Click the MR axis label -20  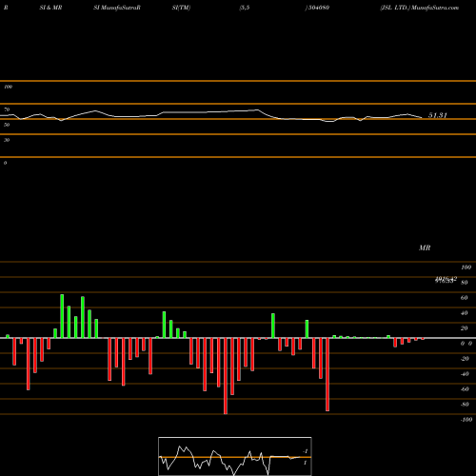pos(465,359)
